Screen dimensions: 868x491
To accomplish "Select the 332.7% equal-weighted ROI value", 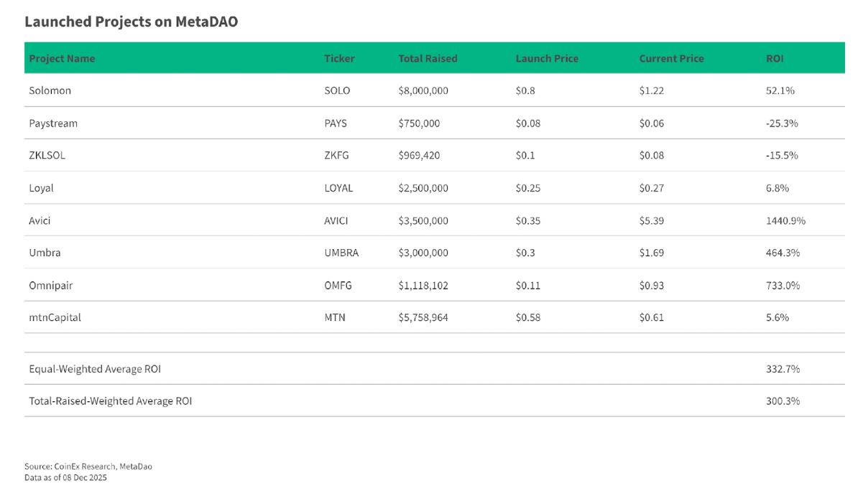I will (x=783, y=369).
